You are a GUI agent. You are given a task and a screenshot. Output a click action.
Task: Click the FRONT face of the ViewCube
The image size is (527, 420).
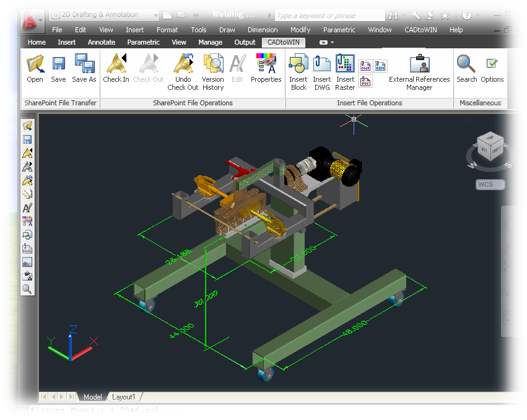(497, 149)
